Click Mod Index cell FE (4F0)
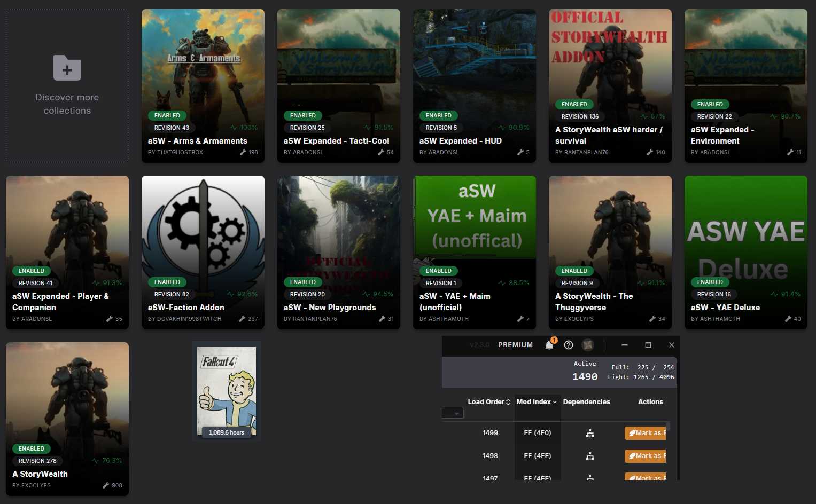 point(538,433)
